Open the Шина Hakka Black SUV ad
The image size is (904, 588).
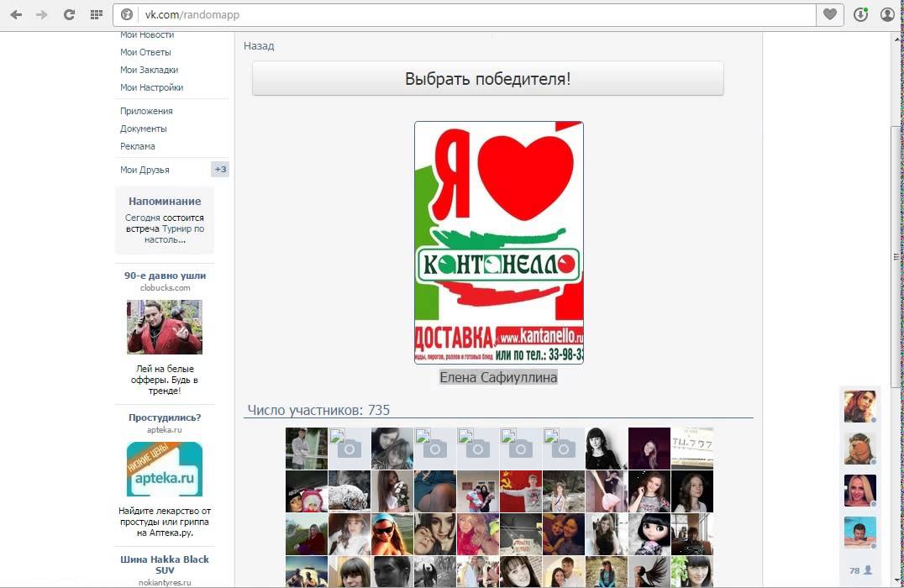[165, 564]
